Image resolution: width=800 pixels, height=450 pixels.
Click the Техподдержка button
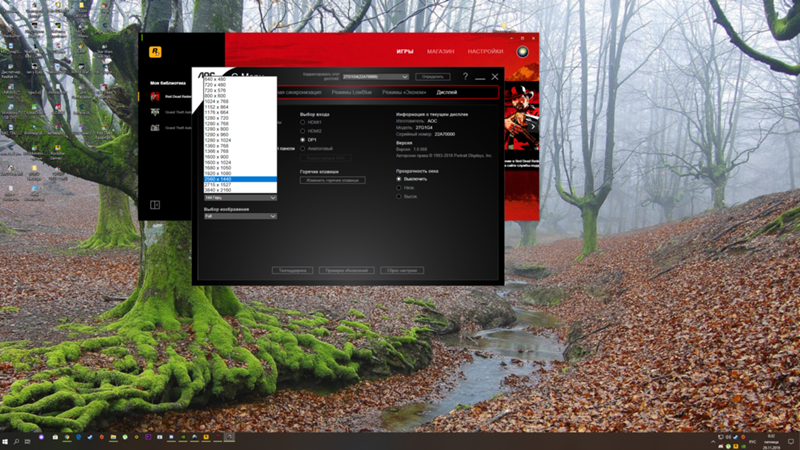click(x=292, y=270)
